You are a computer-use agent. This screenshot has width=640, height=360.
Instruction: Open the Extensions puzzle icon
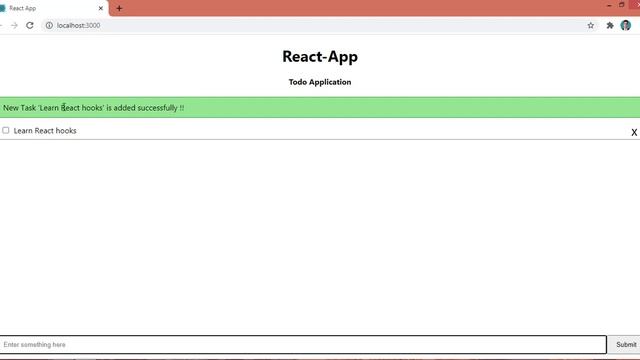(610, 25)
